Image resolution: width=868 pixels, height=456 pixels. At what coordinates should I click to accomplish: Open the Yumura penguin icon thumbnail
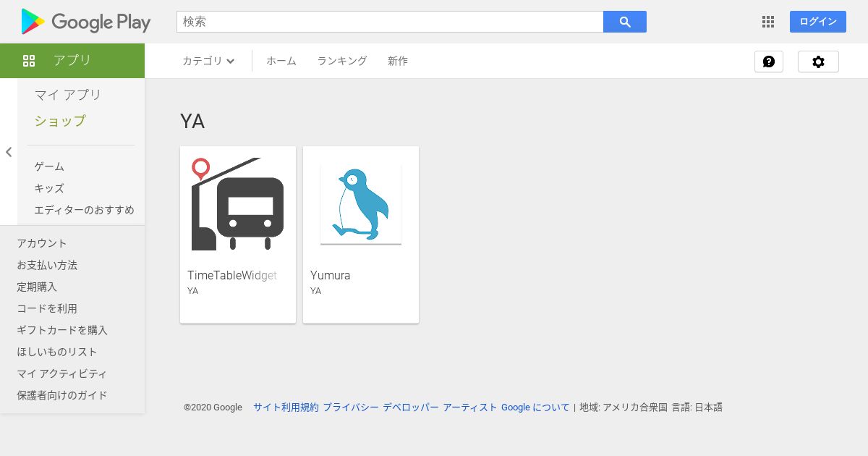(361, 204)
